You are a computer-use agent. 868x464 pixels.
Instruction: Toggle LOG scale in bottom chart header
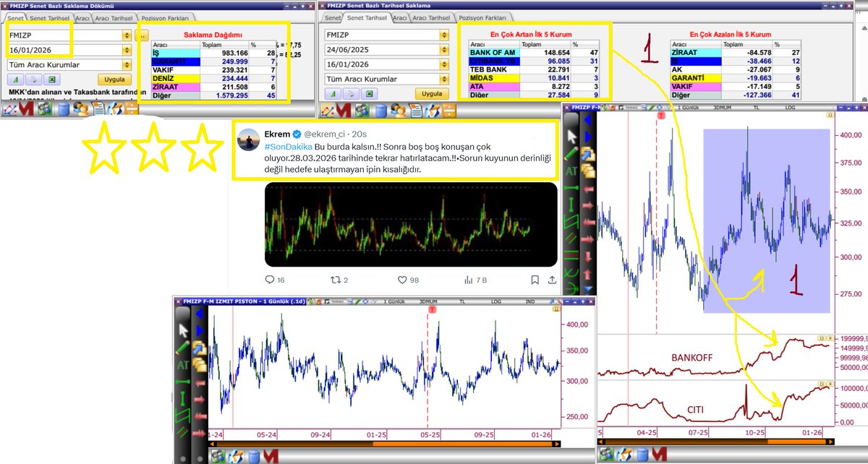coord(495,301)
